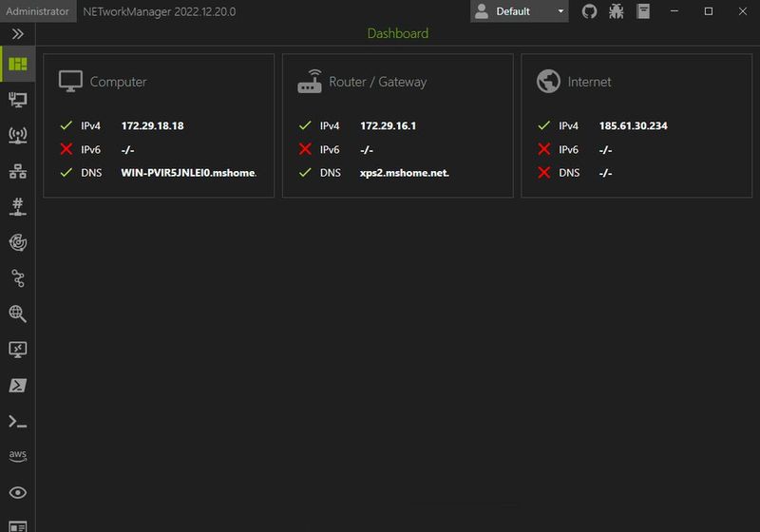Select the gateway IPv4 address 172.29.16.1
Screen dimensions: 760x532
point(389,126)
